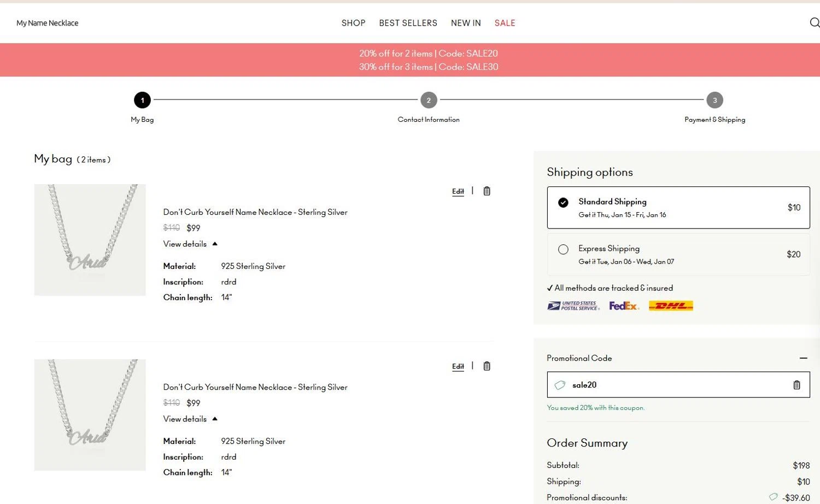
Task: Open first necklace product thumbnail
Action: click(90, 240)
